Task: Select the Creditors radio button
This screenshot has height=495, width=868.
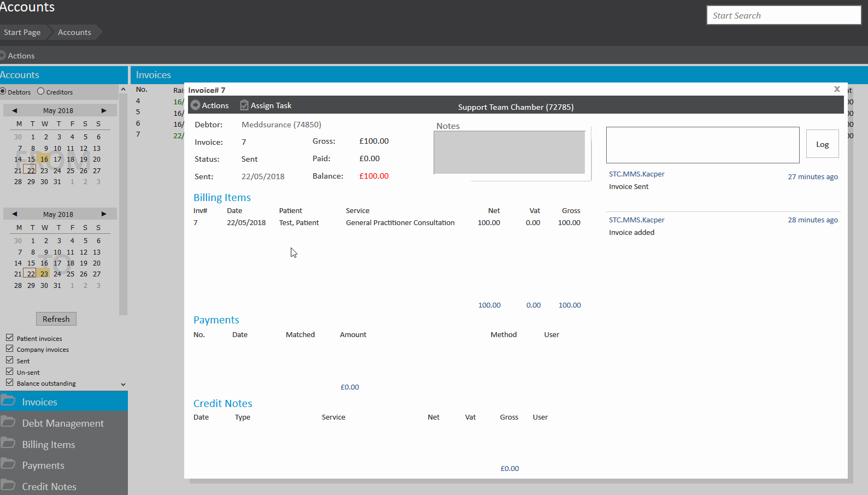Action: [41, 91]
